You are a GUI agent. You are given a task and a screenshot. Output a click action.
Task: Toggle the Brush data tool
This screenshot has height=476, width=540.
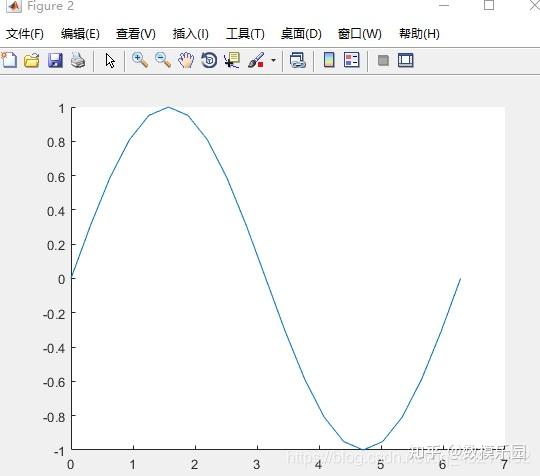(x=256, y=60)
